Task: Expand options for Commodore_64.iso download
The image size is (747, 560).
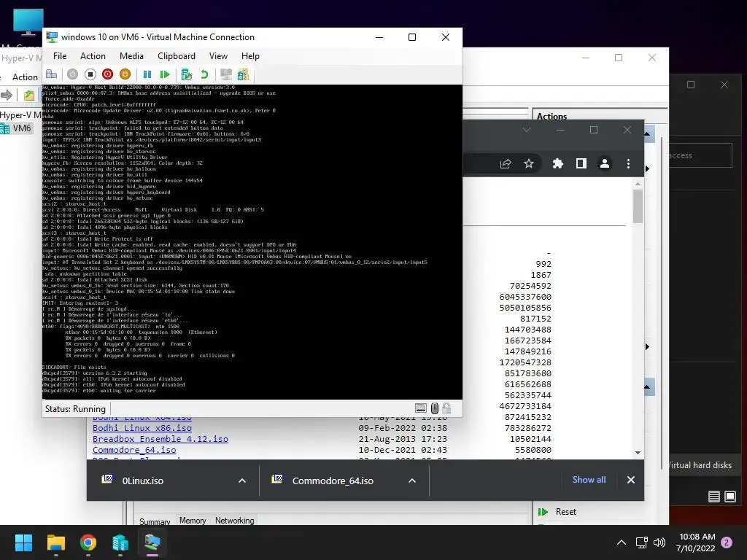Action: tap(412, 481)
